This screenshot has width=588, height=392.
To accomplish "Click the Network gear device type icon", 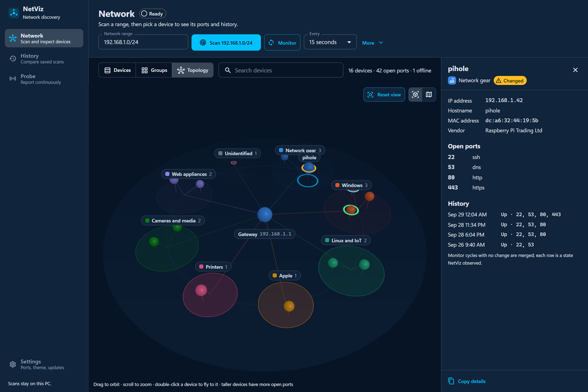I will pyautogui.click(x=452, y=81).
